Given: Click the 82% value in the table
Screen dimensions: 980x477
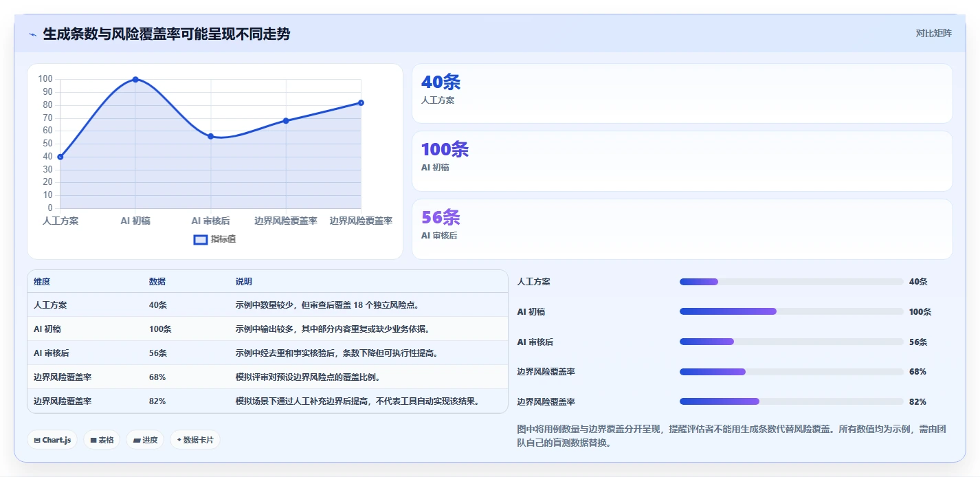Looking at the screenshot, I should coord(157,401).
